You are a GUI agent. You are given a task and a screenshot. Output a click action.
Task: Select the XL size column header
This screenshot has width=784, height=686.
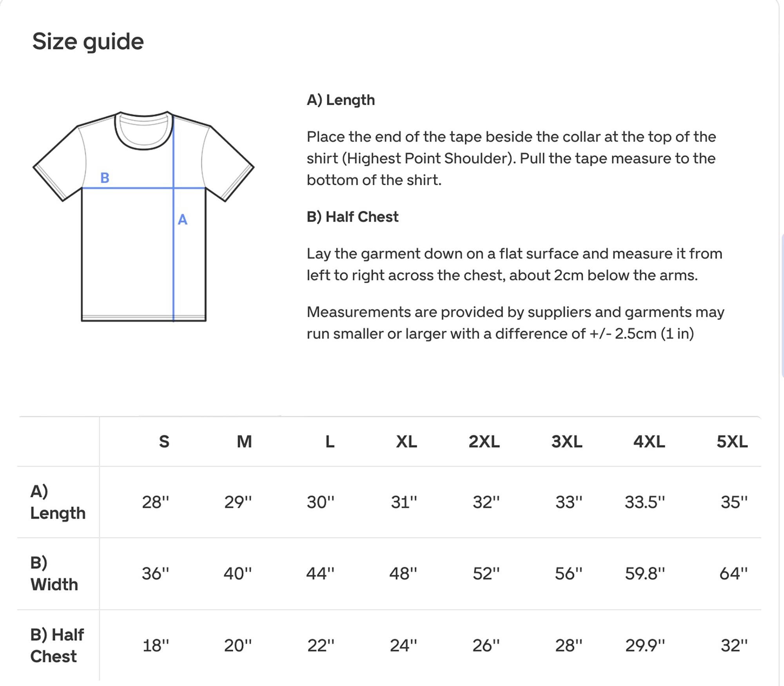pyautogui.click(x=407, y=442)
